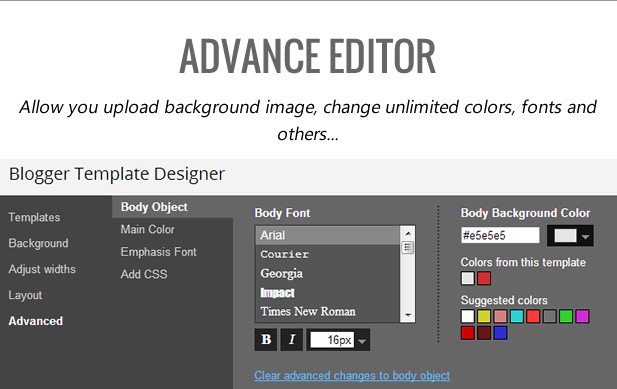Pick the cyan suggested color swatch
The width and height of the screenshot is (617, 389).
click(x=517, y=316)
